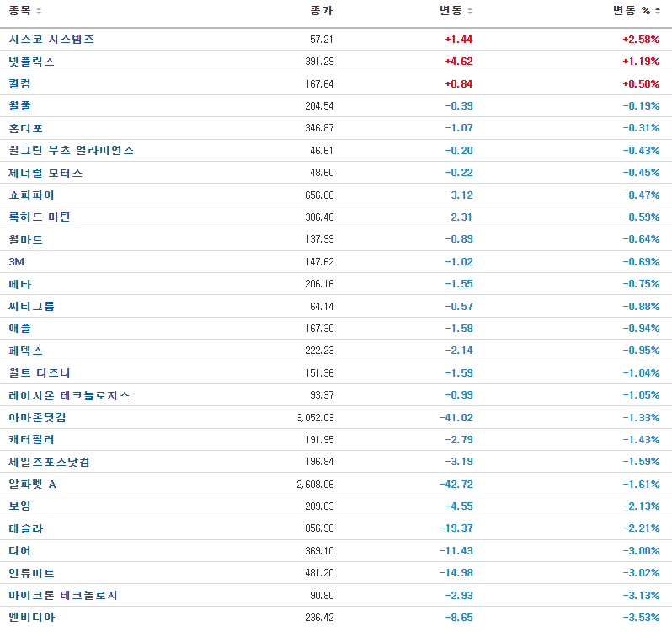
Task: Select change value +0.84
Action: click(459, 84)
